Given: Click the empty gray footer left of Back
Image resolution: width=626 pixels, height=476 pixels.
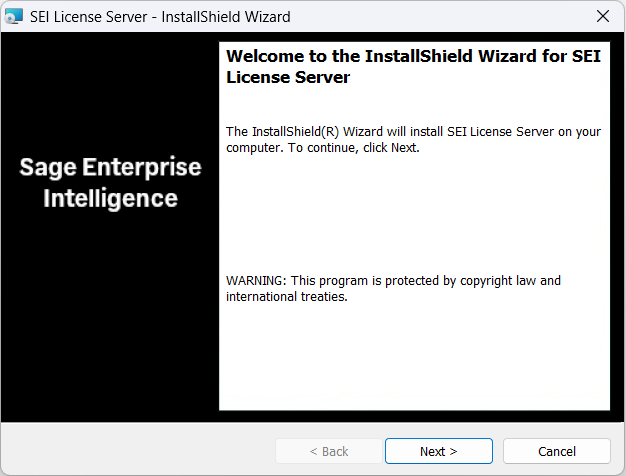Looking at the screenshot, I should [140, 451].
